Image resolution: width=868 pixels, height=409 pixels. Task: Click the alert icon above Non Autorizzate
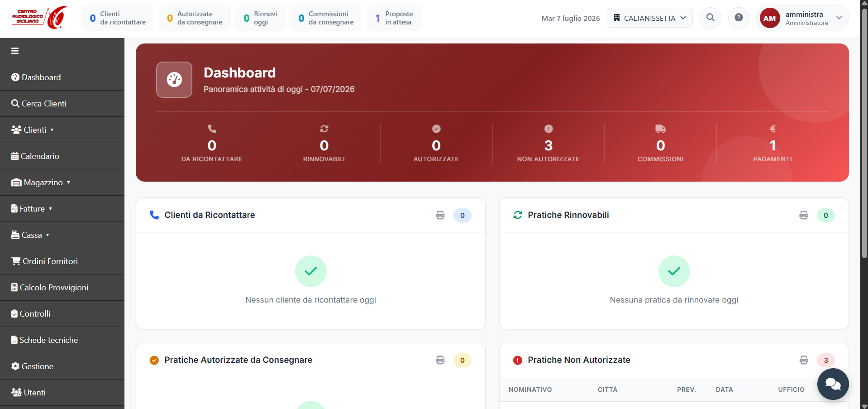pyautogui.click(x=548, y=129)
